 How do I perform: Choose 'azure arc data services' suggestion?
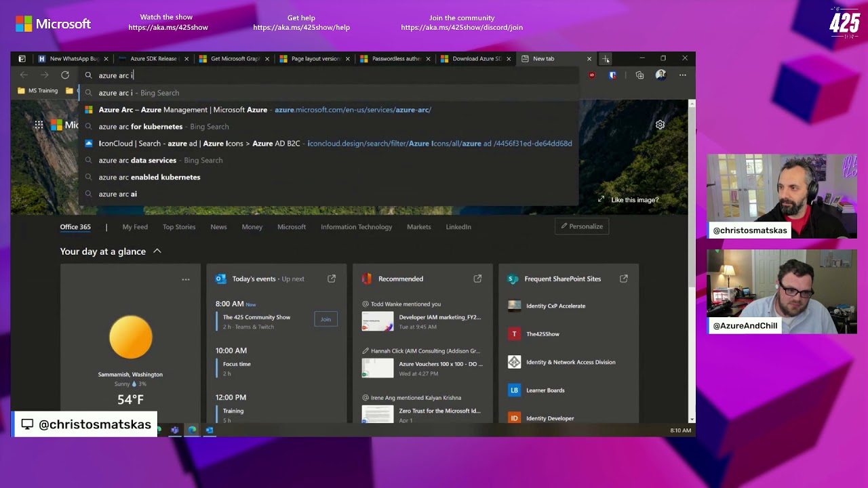pyautogui.click(x=329, y=161)
